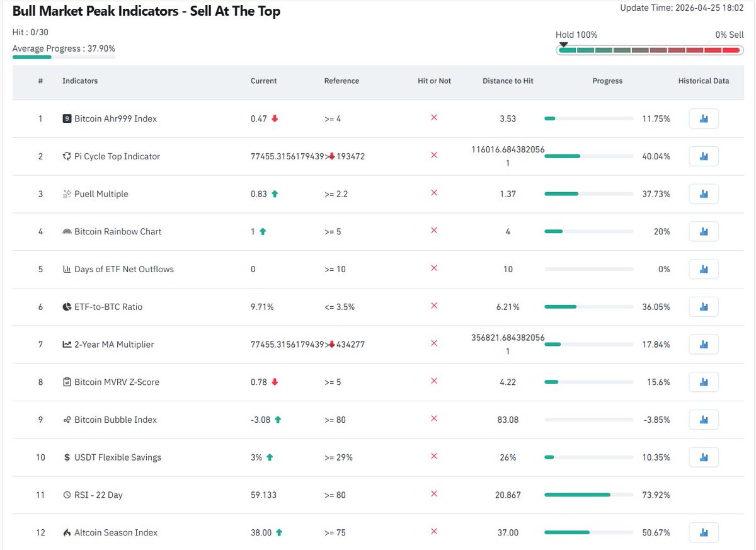Click the Update Time timestamp

[682, 8]
